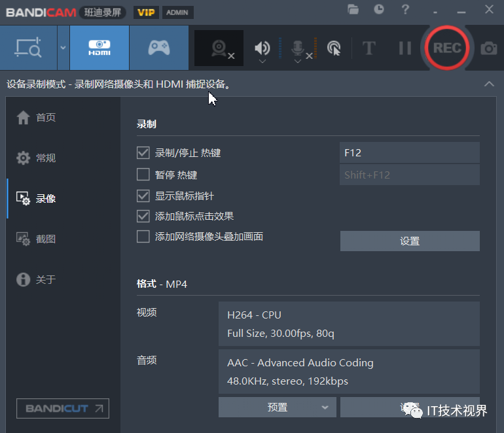Viewport: 504px width, 433px height.
Task: Take a screenshot with camera icon
Action: [488, 48]
